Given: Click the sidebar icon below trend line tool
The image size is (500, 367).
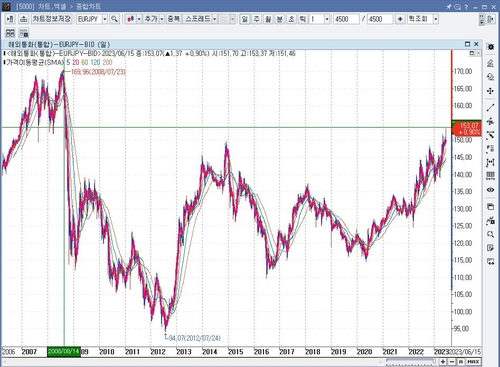Looking at the screenshot, I should click(x=490, y=121).
